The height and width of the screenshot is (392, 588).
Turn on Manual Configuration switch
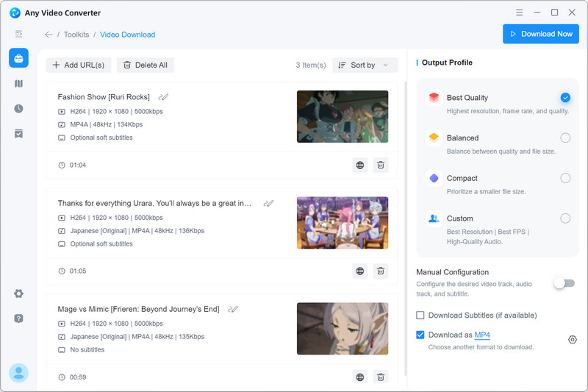click(564, 283)
